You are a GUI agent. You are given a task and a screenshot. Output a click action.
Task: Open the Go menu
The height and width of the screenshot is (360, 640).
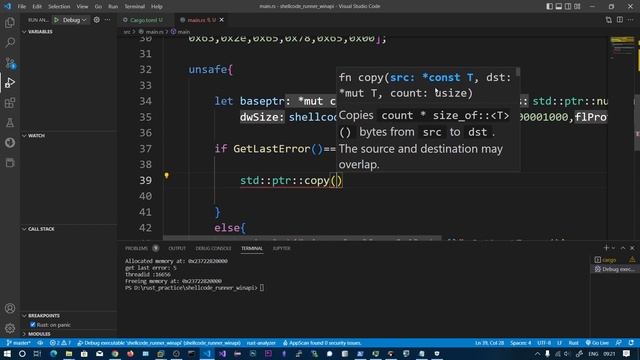(x=98, y=7)
